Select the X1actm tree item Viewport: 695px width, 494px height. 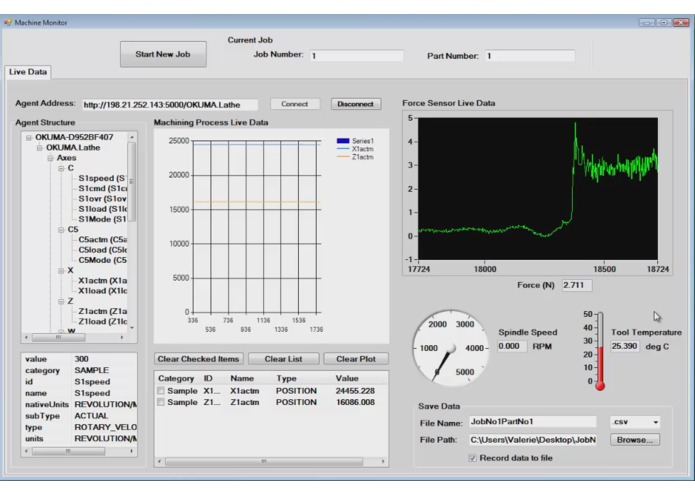pos(102,280)
